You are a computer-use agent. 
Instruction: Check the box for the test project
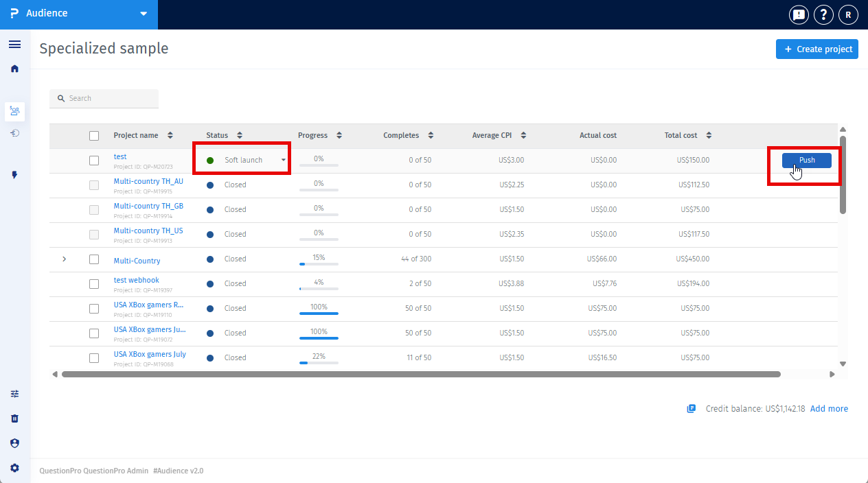coord(94,161)
